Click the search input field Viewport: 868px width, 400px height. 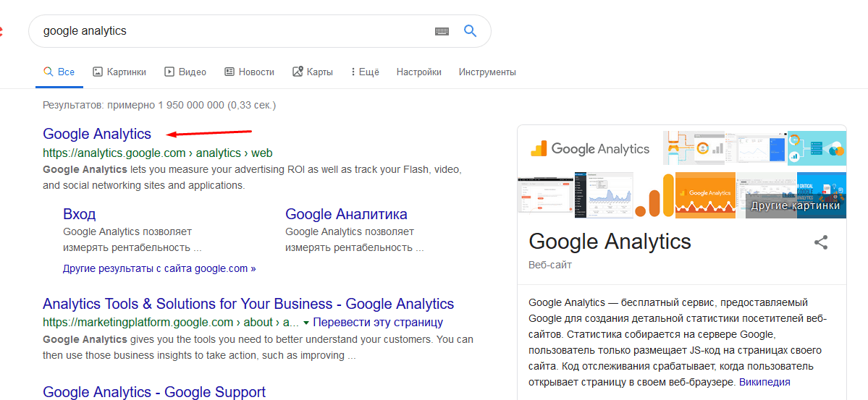pos(232,31)
